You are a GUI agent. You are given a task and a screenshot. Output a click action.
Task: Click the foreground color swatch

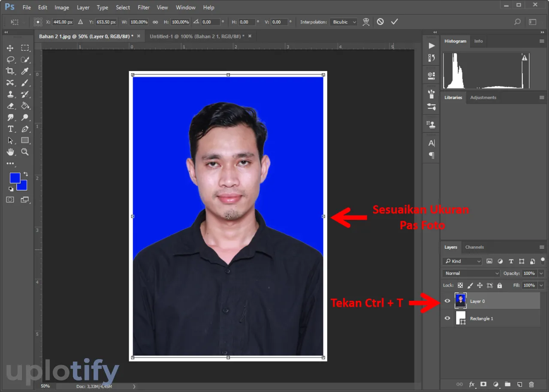pyautogui.click(x=15, y=177)
